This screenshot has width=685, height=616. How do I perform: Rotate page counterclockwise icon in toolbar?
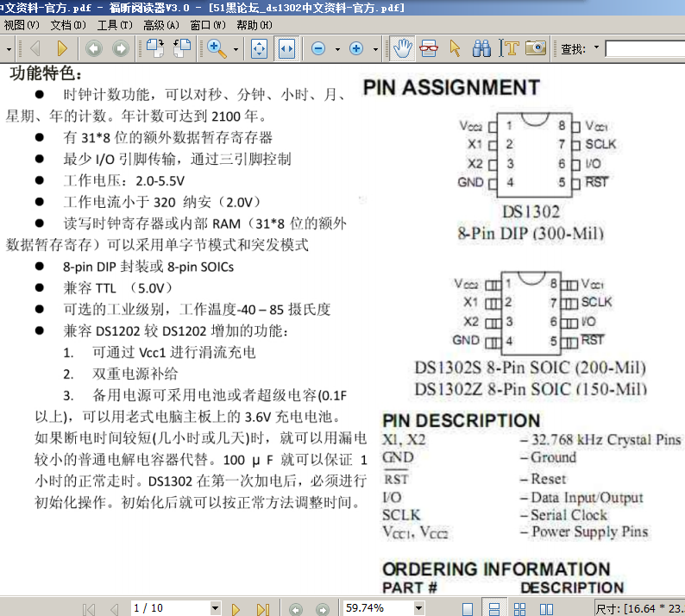tap(182, 48)
